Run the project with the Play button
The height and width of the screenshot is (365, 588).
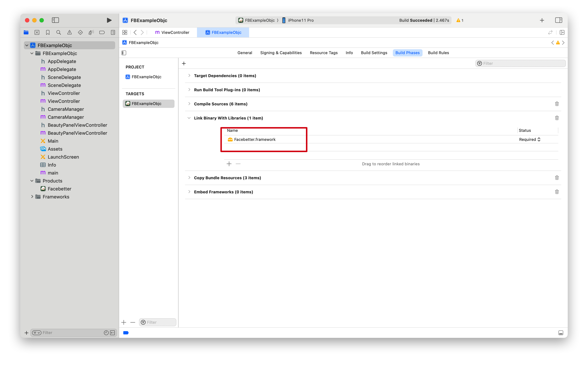(109, 20)
